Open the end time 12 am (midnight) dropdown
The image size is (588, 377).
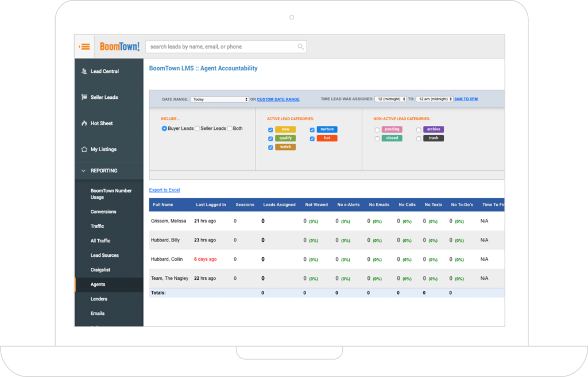click(434, 99)
